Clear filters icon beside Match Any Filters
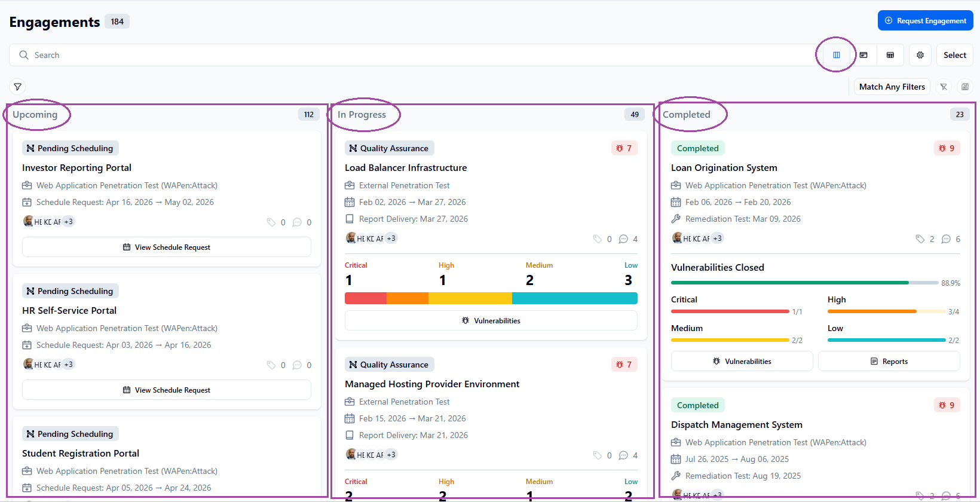Image resolution: width=980 pixels, height=502 pixels. click(944, 87)
